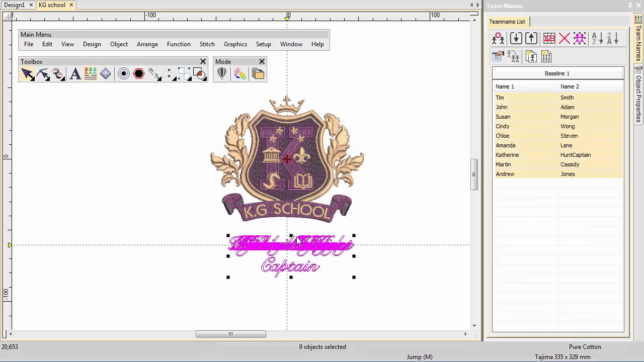Open the Arrange menu

pos(147,44)
